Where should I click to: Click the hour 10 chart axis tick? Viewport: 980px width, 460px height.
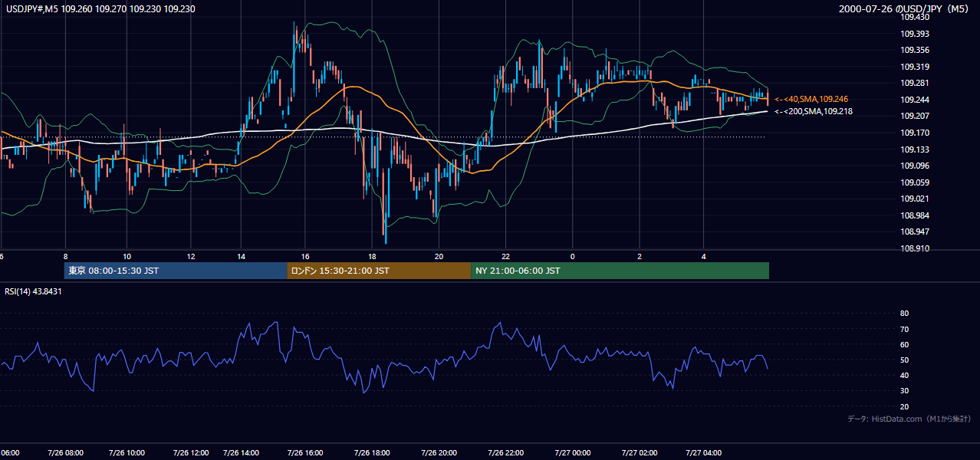pyautogui.click(x=127, y=256)
